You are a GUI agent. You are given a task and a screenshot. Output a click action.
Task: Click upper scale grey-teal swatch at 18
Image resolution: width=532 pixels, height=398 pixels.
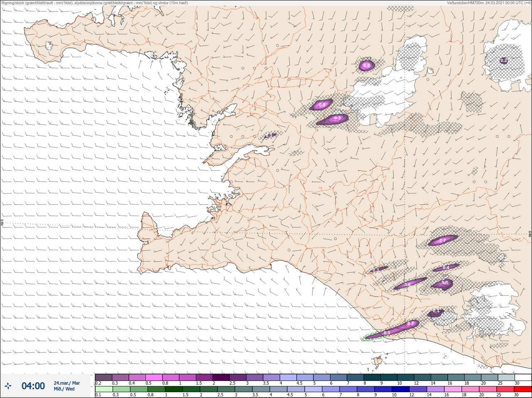click(x=473, y=377)
